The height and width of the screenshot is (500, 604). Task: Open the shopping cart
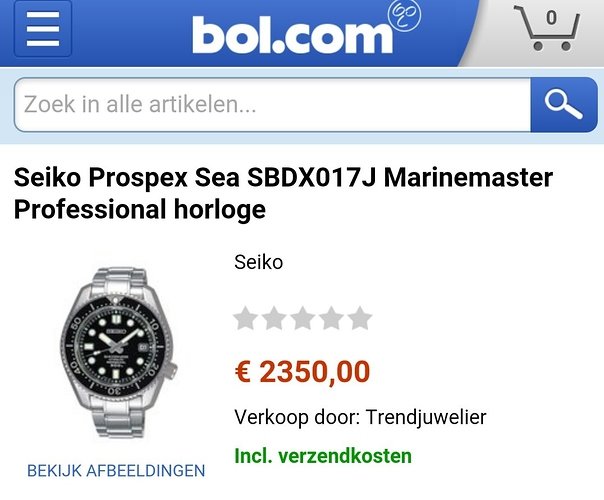click(x=547, y=28)
